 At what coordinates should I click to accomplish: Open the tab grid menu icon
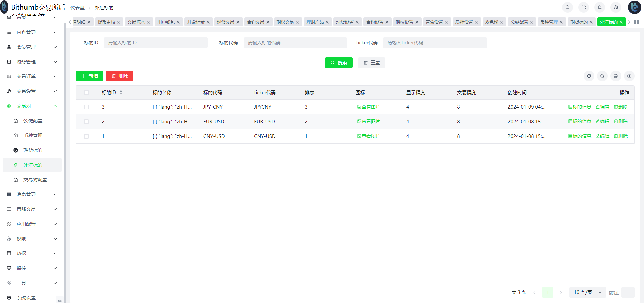[636, 22]
